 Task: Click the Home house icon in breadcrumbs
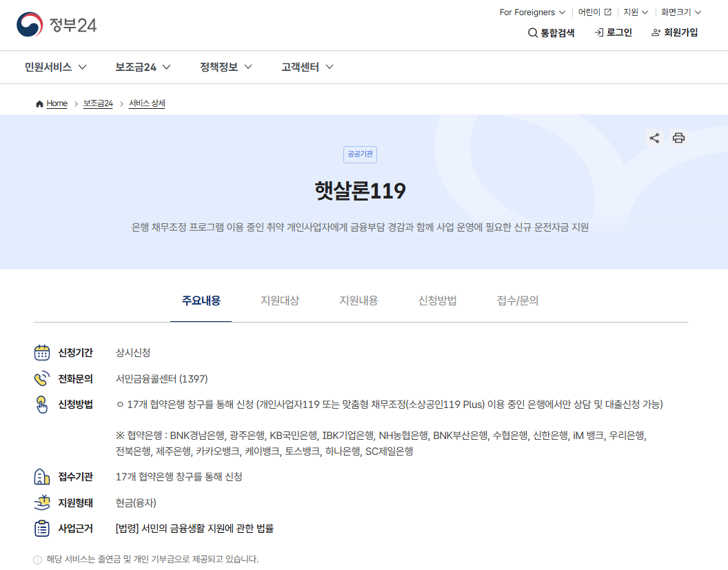click(39, 103)
